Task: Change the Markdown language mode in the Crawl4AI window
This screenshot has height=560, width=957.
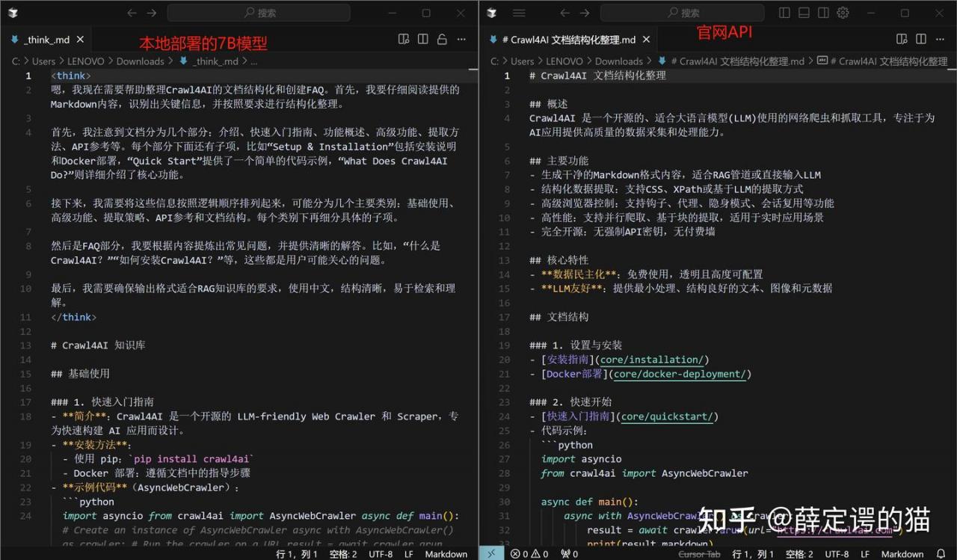Action: tap(902, 554)
